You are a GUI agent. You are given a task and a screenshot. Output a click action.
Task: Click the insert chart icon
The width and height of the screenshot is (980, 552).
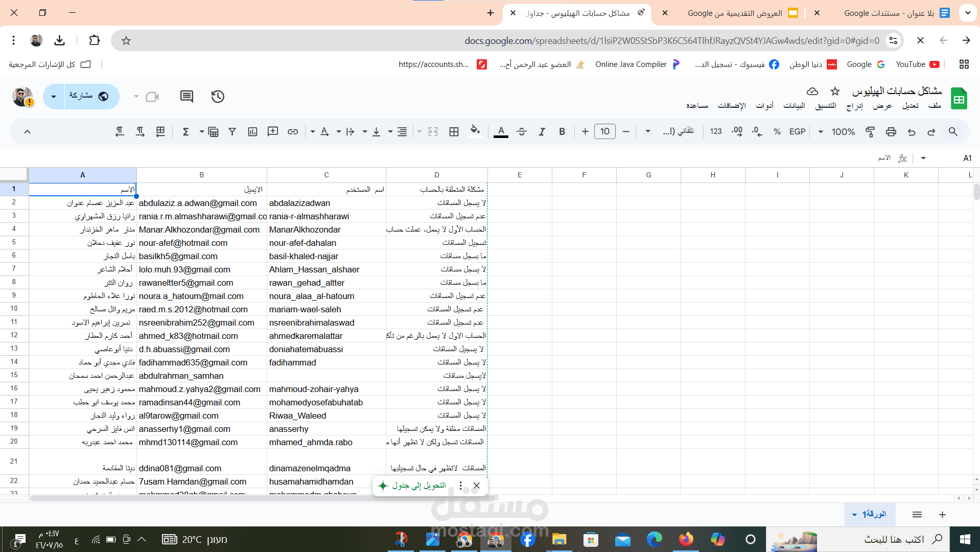[252, 131]
